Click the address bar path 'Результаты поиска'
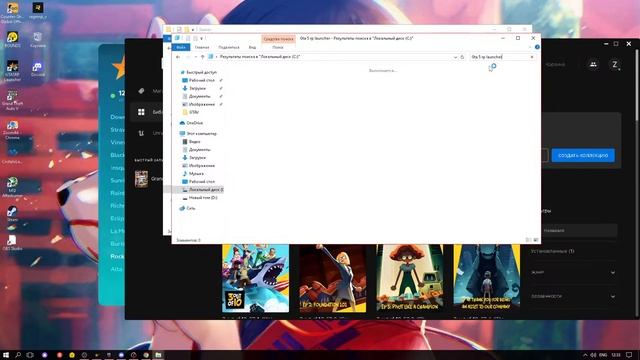640x360 pixels. tap(260, 57)
